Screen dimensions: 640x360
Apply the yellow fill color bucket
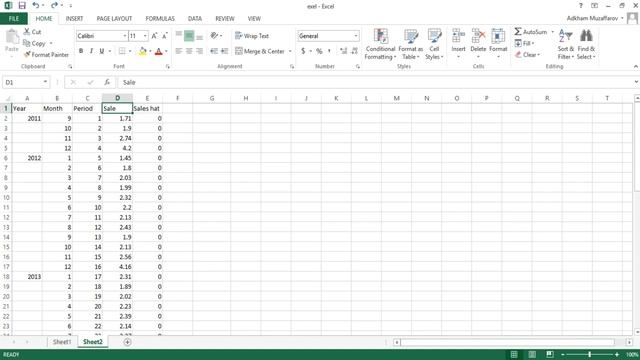point(142,51)
